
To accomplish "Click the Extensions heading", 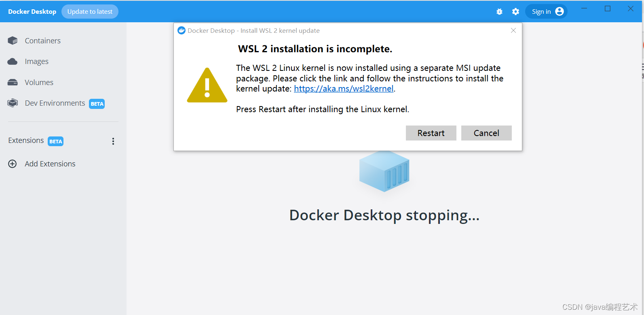I will point(26,140).
